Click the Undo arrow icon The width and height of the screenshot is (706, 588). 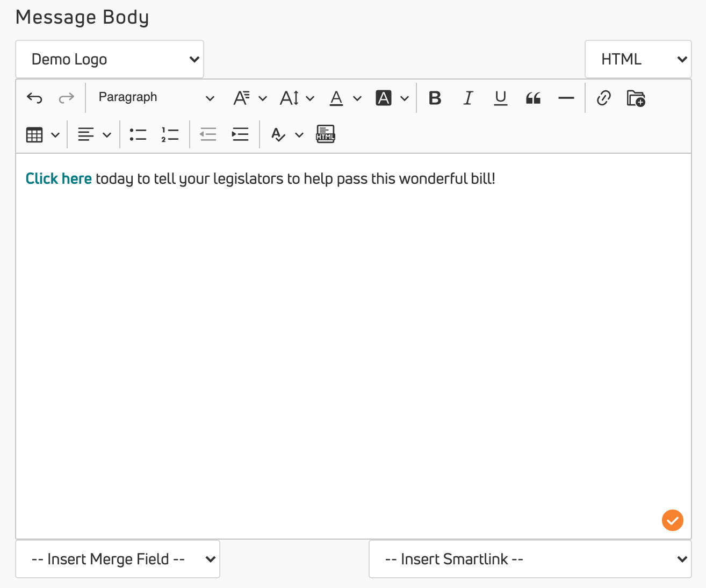(34, 98)
